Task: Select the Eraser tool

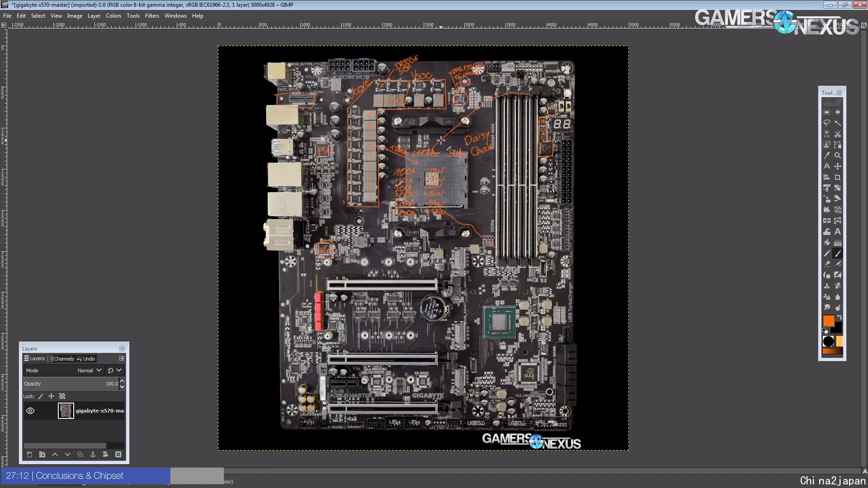Action: (x=827, y=264)
